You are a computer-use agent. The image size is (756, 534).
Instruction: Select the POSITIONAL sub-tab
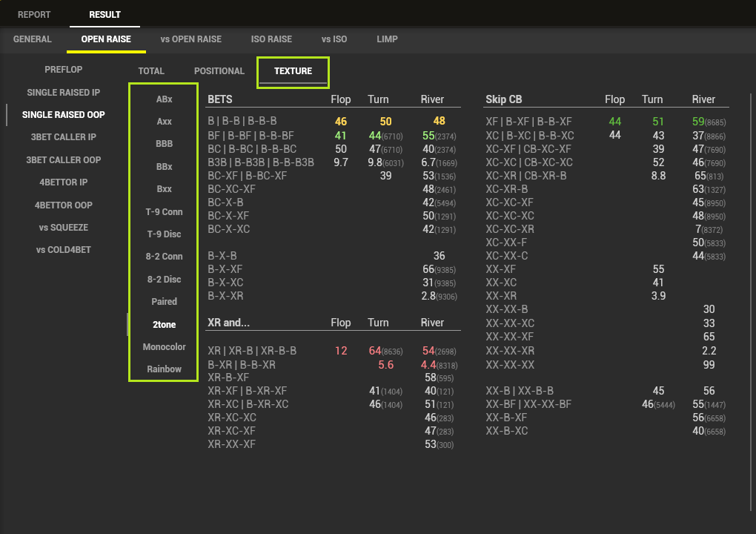tap(219, 71)
